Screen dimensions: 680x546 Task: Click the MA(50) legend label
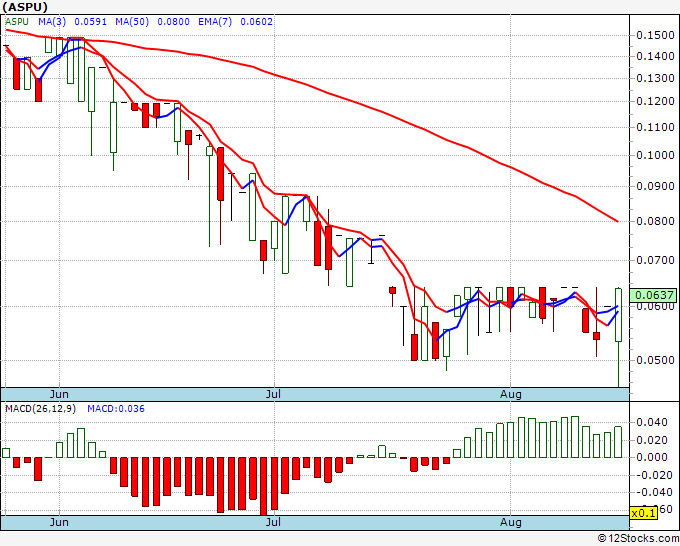click(132, 22)
